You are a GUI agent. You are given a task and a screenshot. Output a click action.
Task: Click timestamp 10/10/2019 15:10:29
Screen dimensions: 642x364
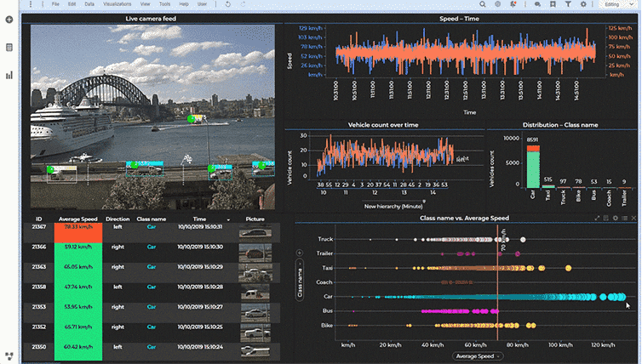200,267
